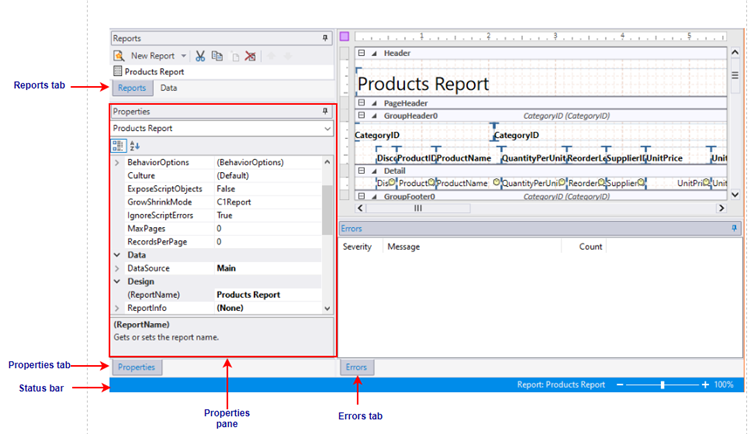Viewport: 750px width, 434px height.
Task: Click the purple select-all square at ruler corner
Action: point(345,37)
